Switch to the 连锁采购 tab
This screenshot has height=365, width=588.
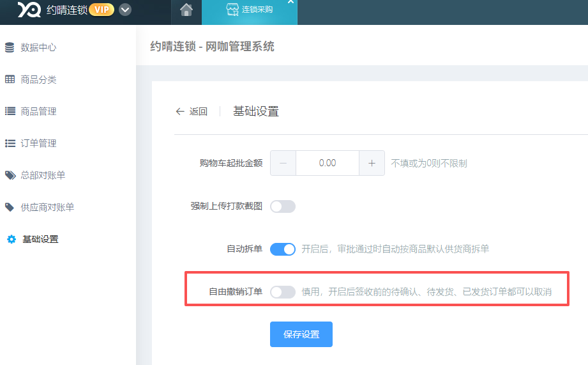click(x=250, y=12)
